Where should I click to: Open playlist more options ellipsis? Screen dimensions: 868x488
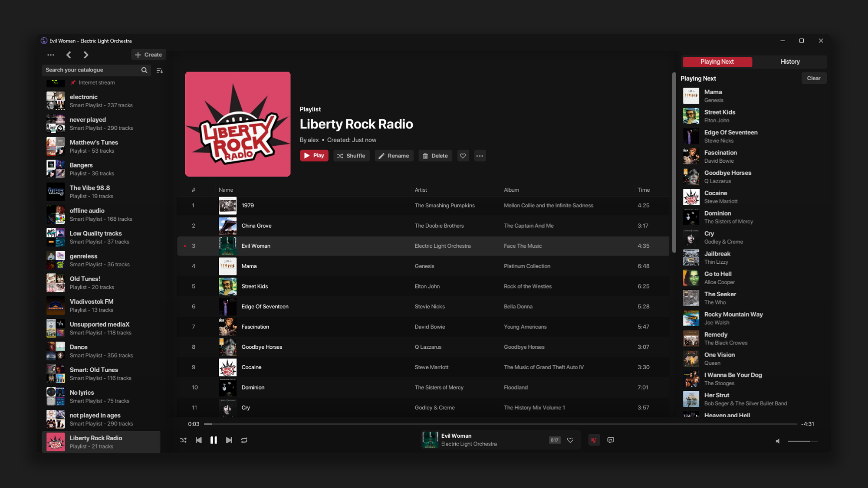point(480,156)
